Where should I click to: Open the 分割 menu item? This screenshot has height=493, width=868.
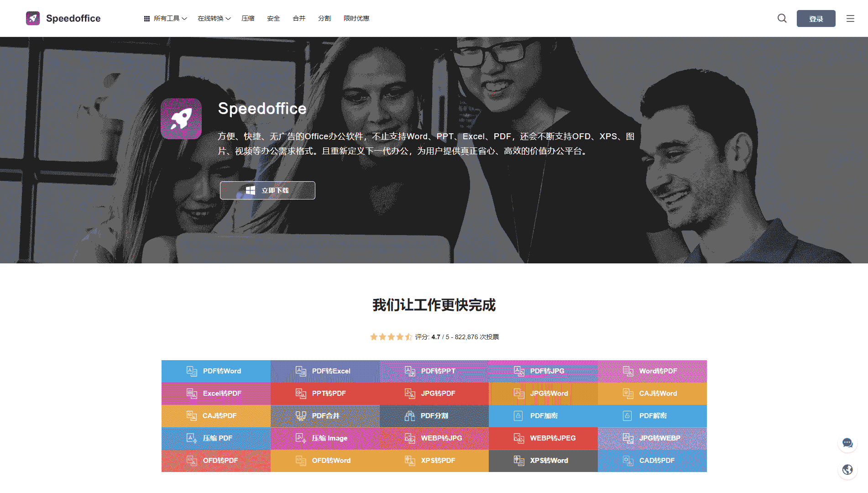[x=324, y=18]
